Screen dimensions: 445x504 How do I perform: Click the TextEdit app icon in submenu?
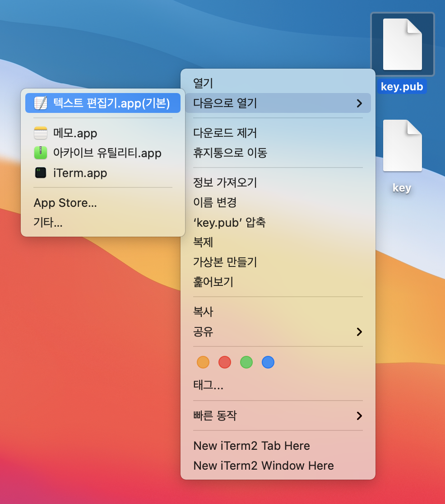coord(41,103)
